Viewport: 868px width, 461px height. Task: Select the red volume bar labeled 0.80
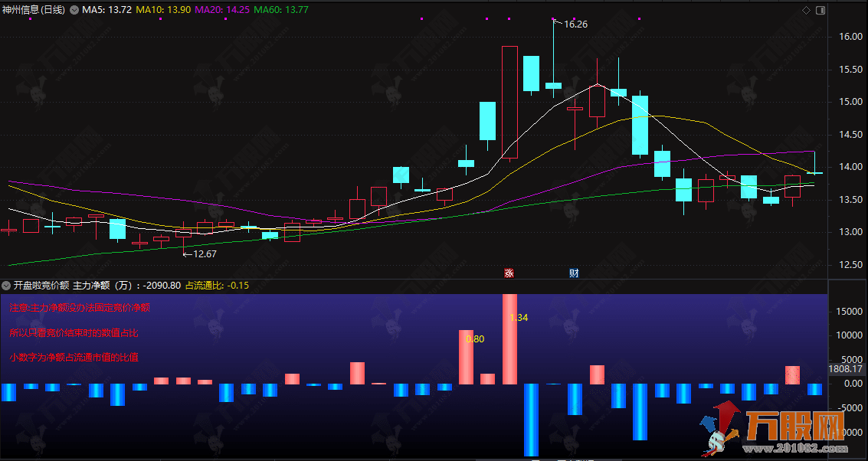click(x=466, y=357)
